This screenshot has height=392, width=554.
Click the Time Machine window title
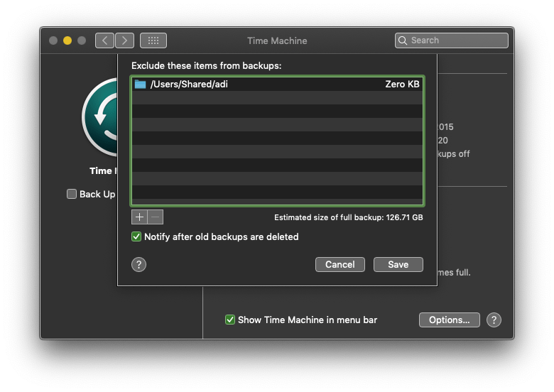point(277,40)
